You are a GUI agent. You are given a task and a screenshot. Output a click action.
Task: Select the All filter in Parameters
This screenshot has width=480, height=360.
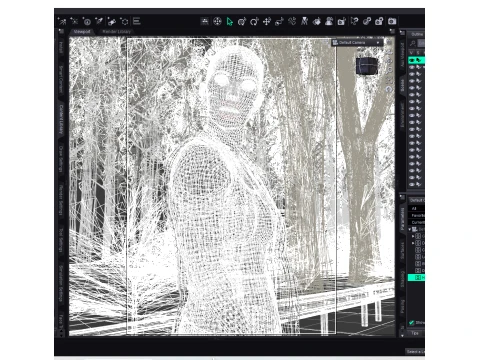417,208
